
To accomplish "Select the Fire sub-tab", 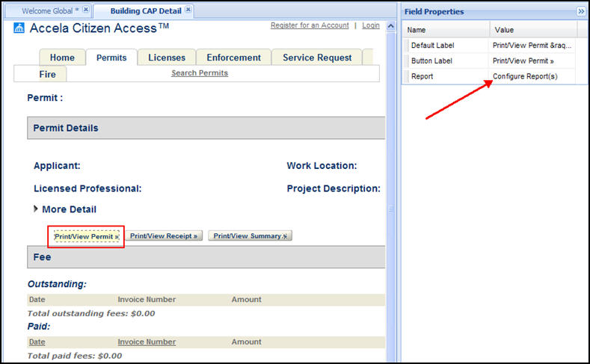I will pyautogui.click(x=47, y=74).
